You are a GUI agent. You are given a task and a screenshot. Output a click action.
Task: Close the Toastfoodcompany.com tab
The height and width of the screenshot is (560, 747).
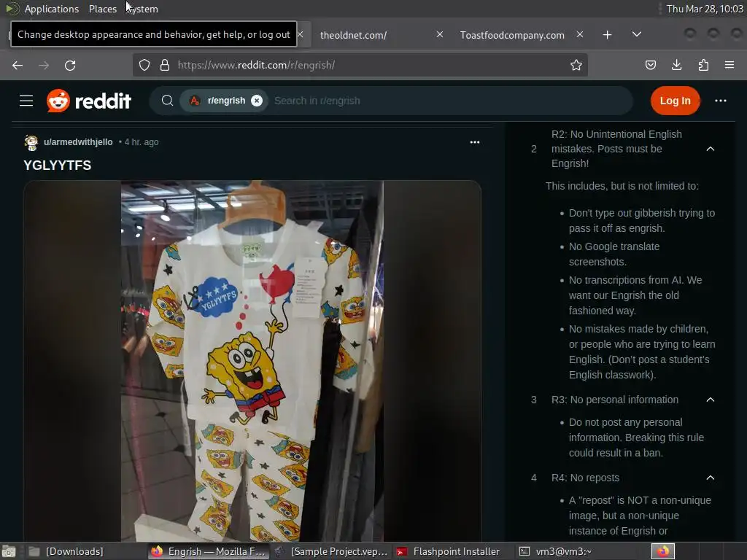580,35
